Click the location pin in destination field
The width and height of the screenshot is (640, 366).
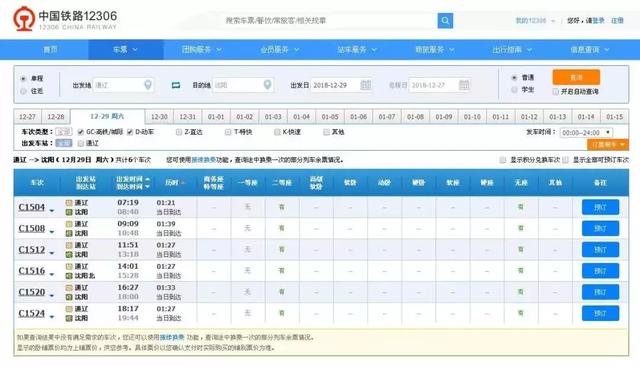click(267, 85)
